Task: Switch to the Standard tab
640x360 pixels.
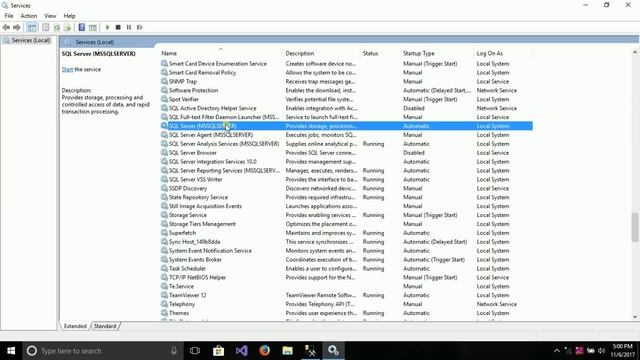Action: coord(105,326)
